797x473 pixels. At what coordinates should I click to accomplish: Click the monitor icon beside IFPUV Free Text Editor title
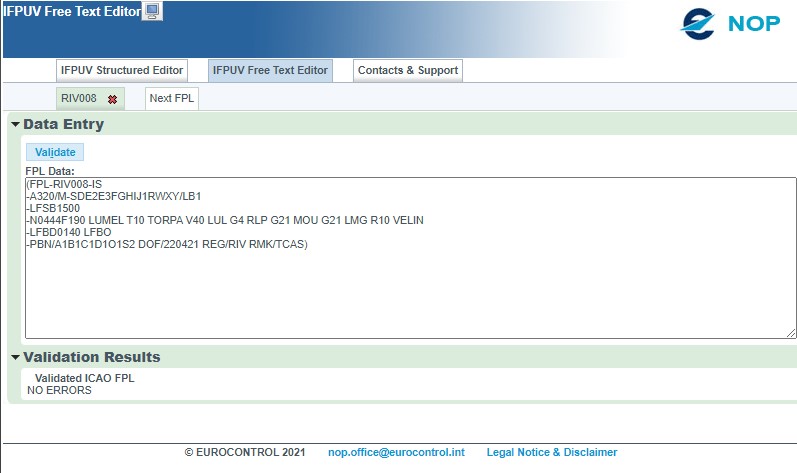[152, 11]
